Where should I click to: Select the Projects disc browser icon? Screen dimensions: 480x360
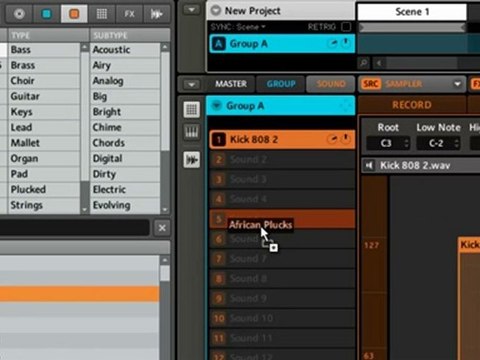[x=19, y=14]
